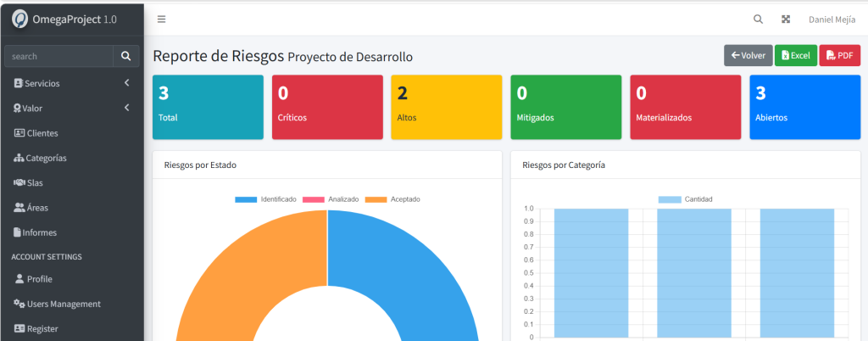Open the Daniel Mejía user menu

pyautogui.click(x=832, y=20)
